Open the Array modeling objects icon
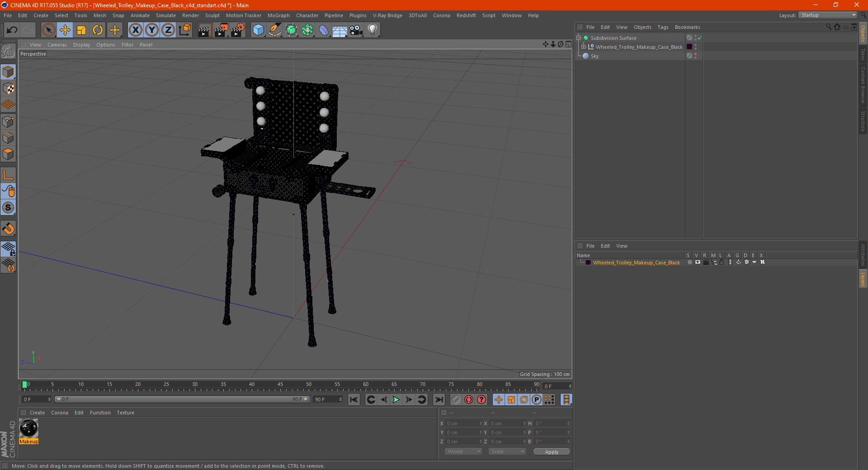 coord(307,30)
